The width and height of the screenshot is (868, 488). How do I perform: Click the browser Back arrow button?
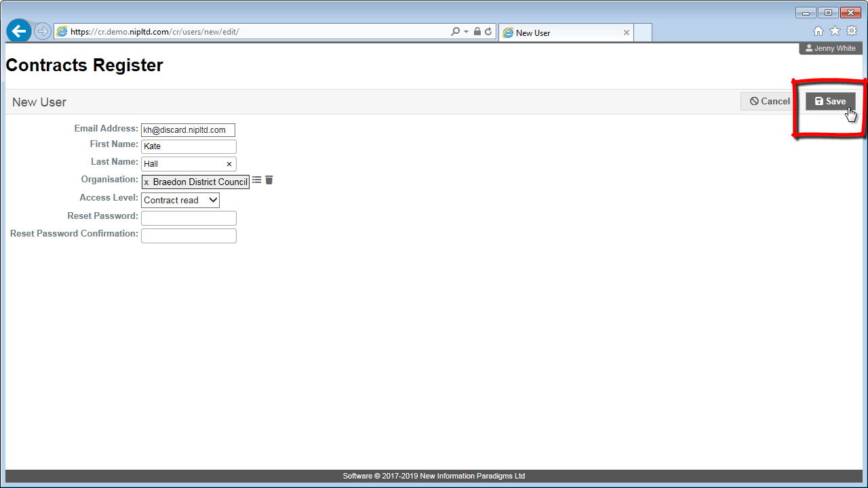[19, 31]
